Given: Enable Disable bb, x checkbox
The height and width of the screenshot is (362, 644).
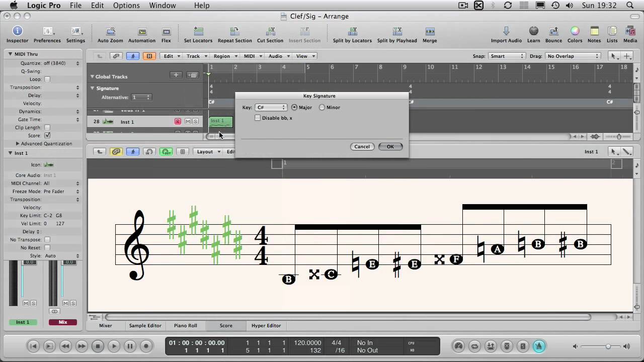Looking at the screenshot, I should coord(258,118).
